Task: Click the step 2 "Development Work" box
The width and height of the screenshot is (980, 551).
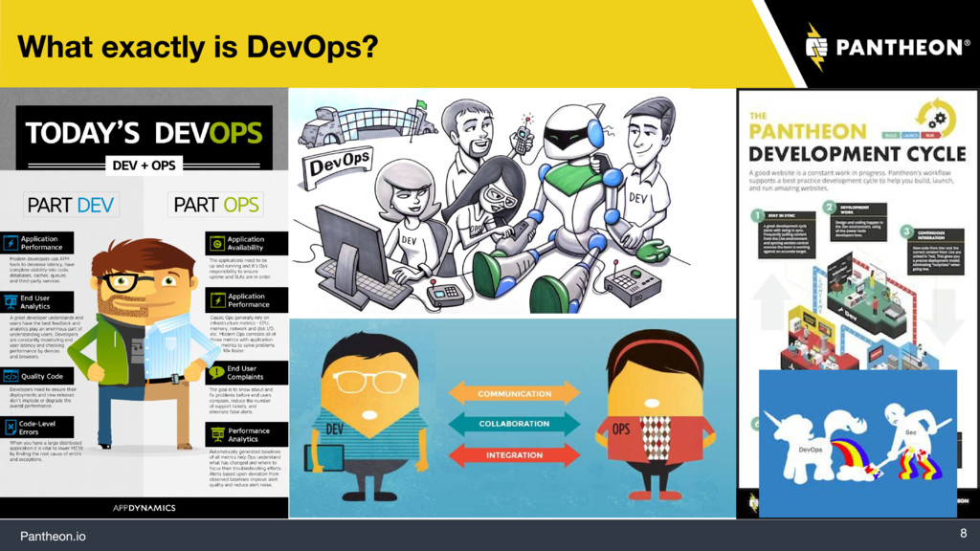Action: point(857,222)
